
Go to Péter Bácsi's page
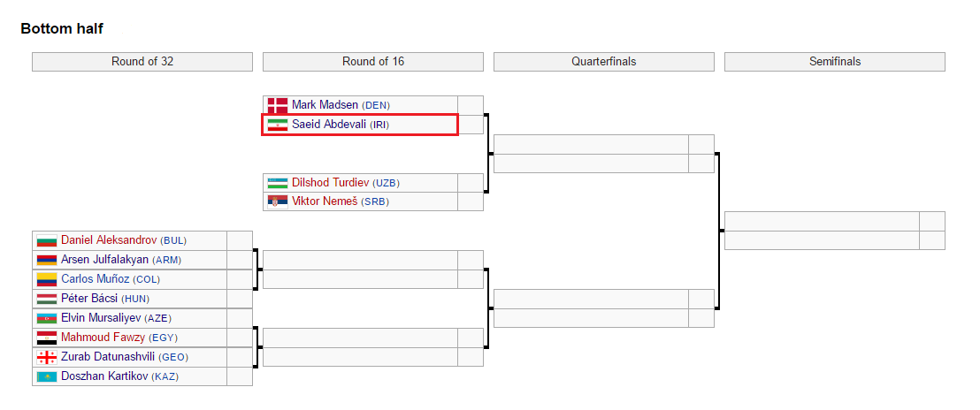click(x=89, y=299)
